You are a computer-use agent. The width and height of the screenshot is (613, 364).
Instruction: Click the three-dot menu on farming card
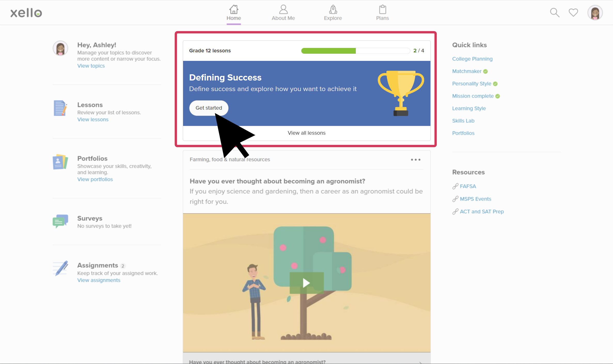(x=416, y=159)
